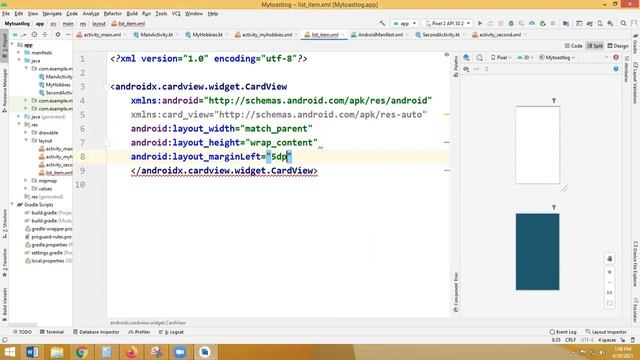
Task: Open the Refactor menu
Action: tap(113, 13)
